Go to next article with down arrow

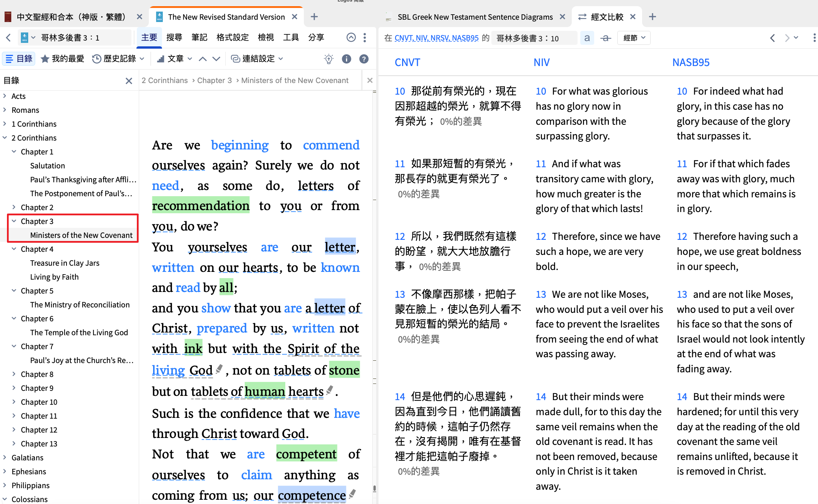pos(216,59)
